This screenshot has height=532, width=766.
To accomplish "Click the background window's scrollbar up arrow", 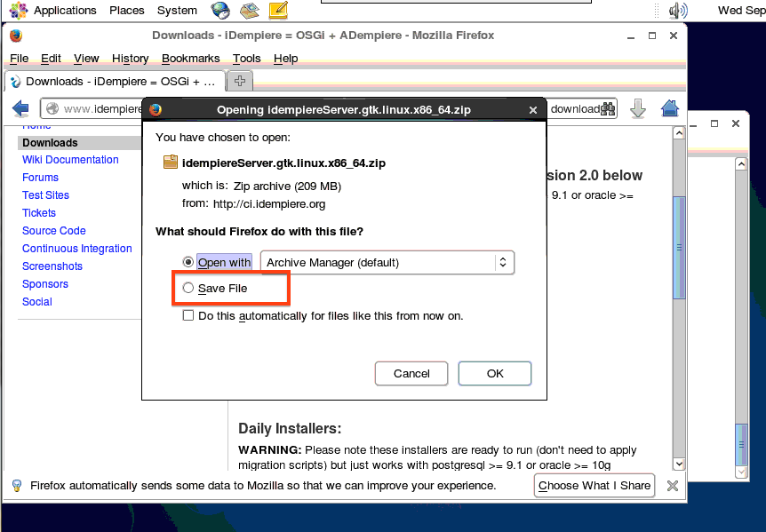I will click(741, 164).
